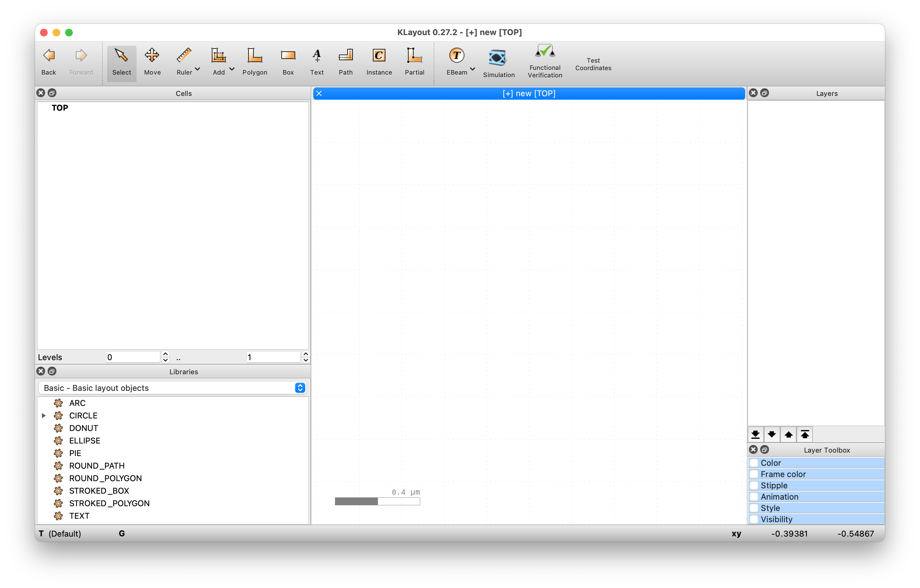Increase the Levels value with the stepper

165,354
